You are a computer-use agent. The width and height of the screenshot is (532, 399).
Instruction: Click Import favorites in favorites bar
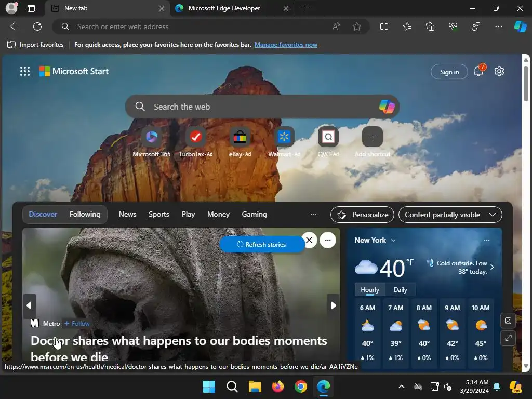(35, 45)
